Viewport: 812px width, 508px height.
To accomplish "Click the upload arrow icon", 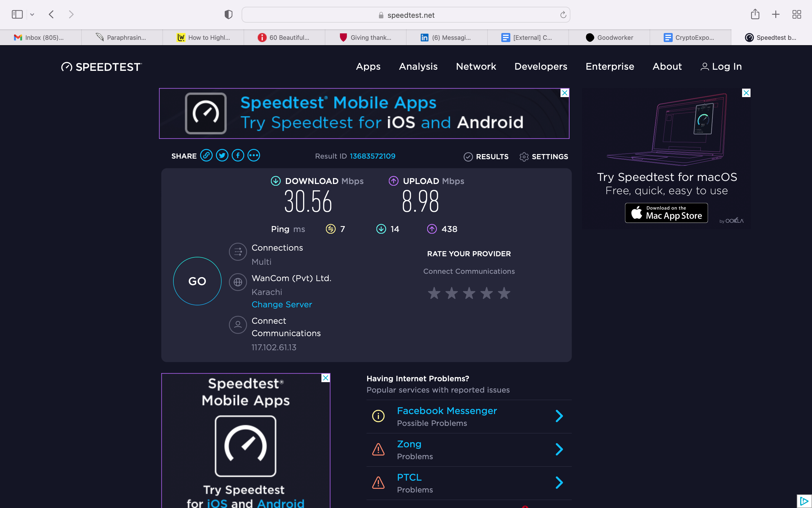I will 393,181.
